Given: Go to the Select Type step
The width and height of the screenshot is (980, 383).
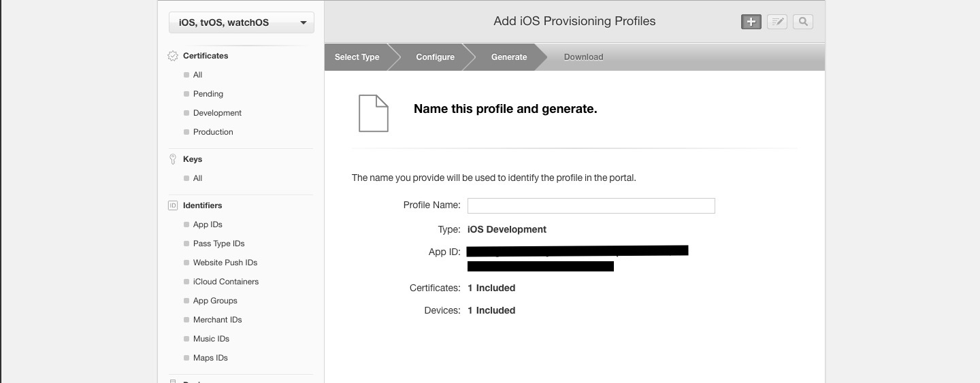Looking at the screenshot, I should click(357, 57).
